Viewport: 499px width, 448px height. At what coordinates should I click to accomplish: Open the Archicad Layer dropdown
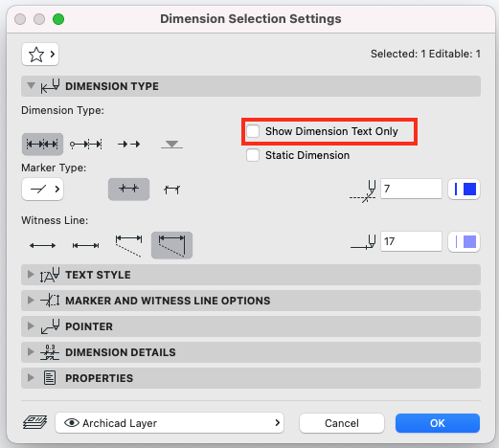point(170,423)
